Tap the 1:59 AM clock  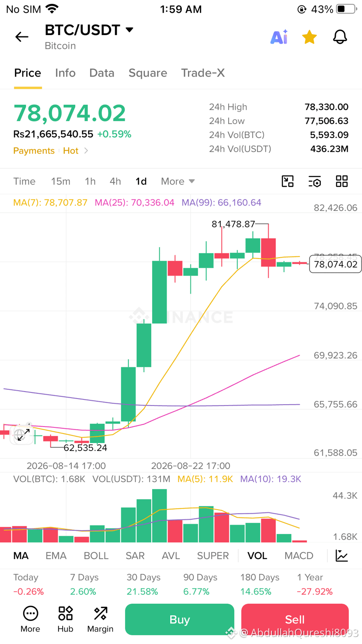tap(181, 9)
